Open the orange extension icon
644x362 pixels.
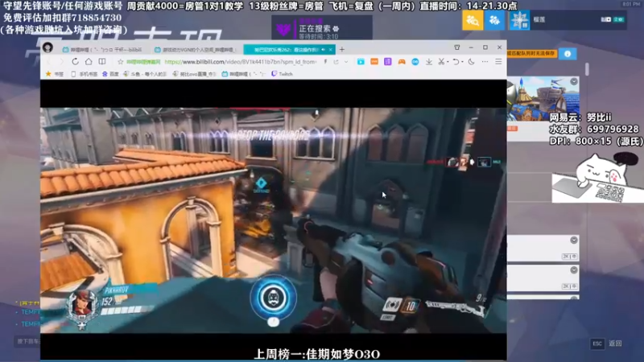(374, 62)
